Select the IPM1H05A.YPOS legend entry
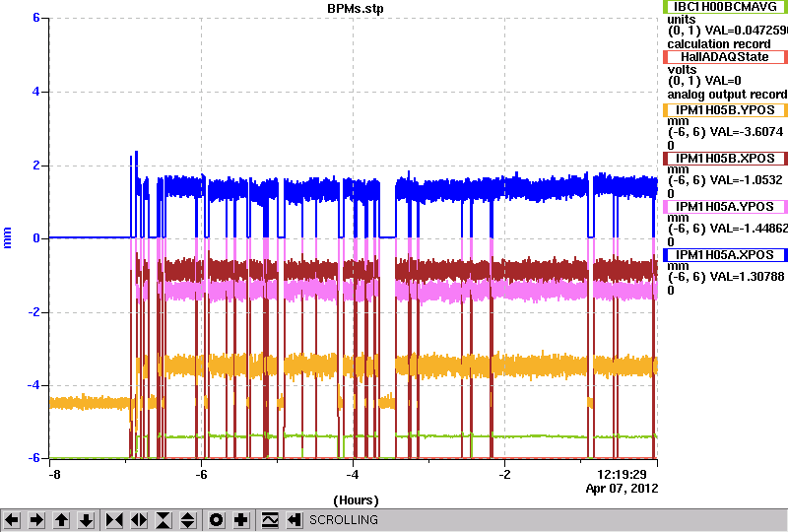Viewport: 788px width, 532px height. (x=725, y=207)
